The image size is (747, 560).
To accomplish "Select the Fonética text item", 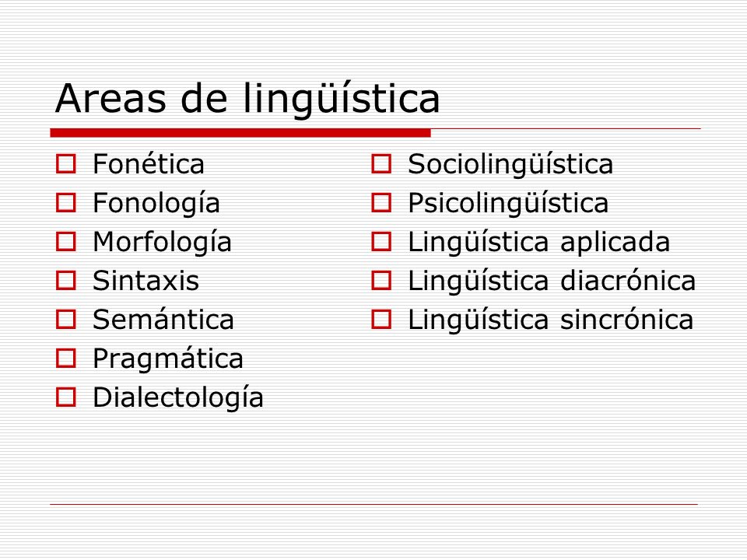I will (149, 164).
